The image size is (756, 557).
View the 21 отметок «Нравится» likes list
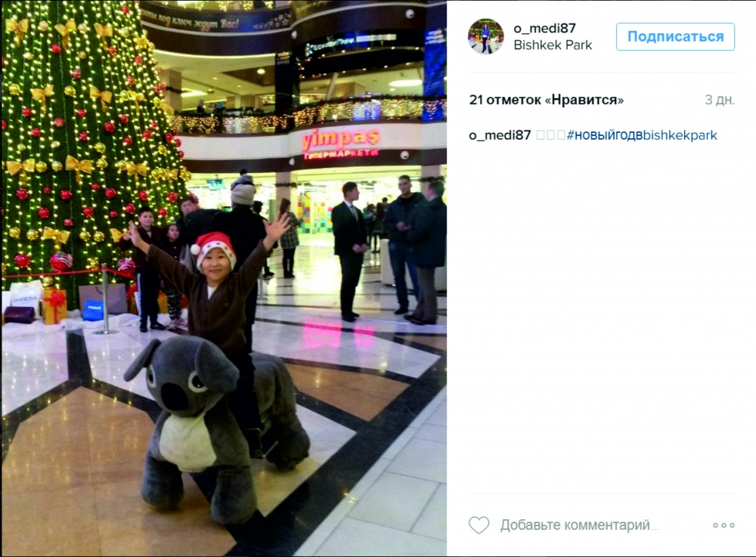click(547, 100)
